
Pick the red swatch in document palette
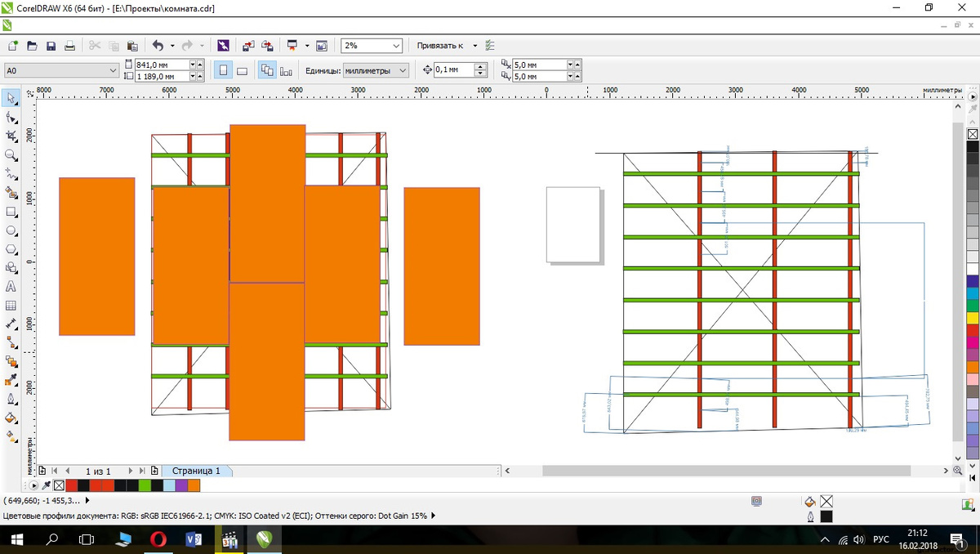coord(71,485)
